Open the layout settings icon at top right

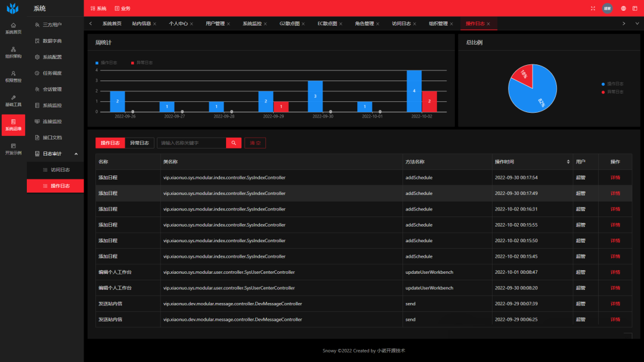(634, 8)
